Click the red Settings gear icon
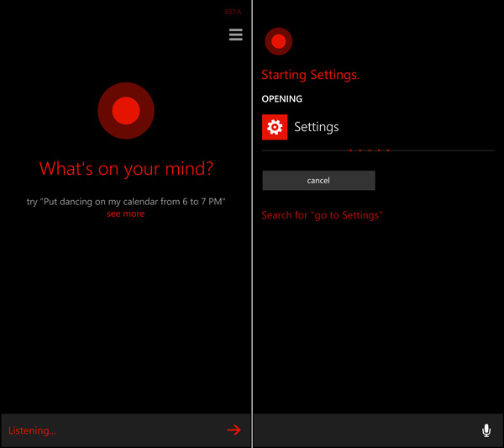504x448 pixels. (275, 127)
